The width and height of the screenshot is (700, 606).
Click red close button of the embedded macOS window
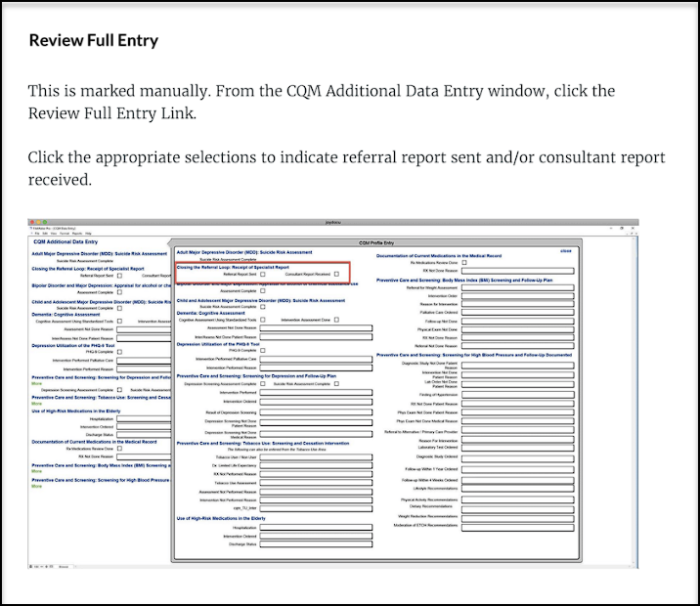[32, 222]
